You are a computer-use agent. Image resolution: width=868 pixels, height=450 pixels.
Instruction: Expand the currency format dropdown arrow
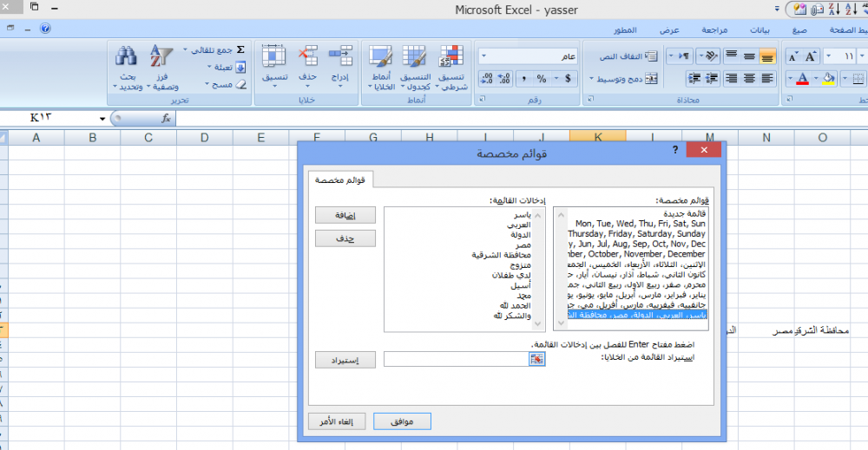tap(556, 79)
